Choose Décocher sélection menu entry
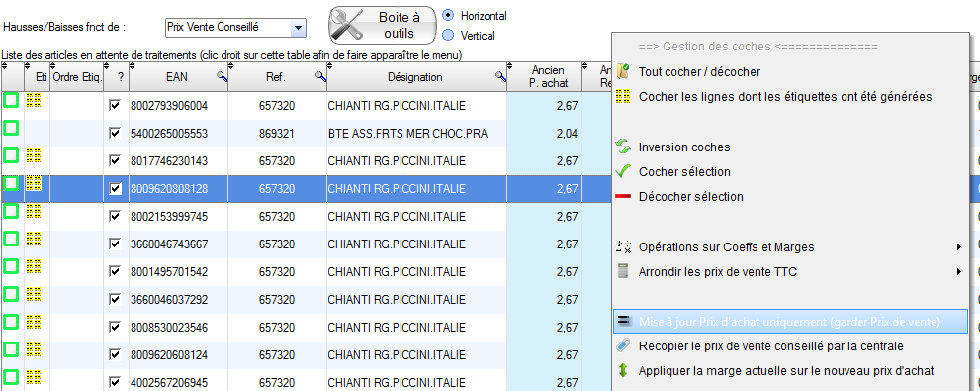The image size is (980, 391). pos(690,197)
